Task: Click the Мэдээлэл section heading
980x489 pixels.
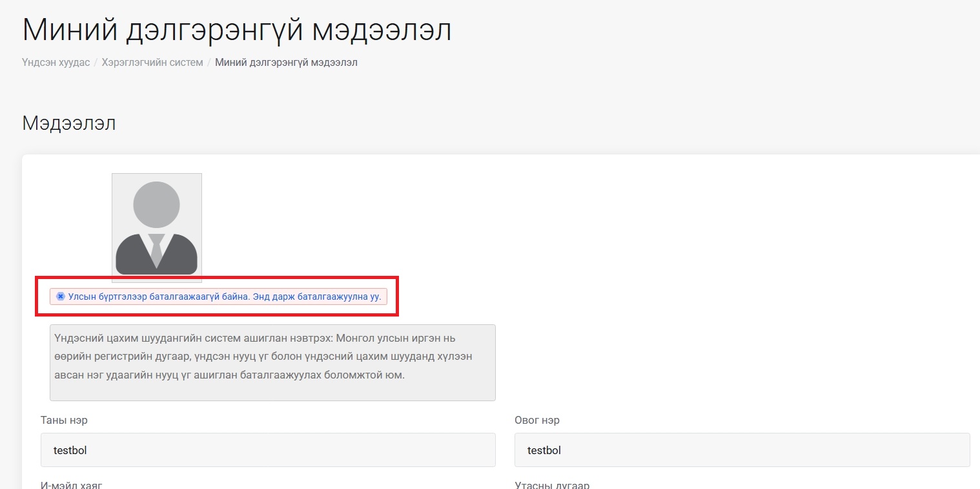Action: [x=69, y=123]
